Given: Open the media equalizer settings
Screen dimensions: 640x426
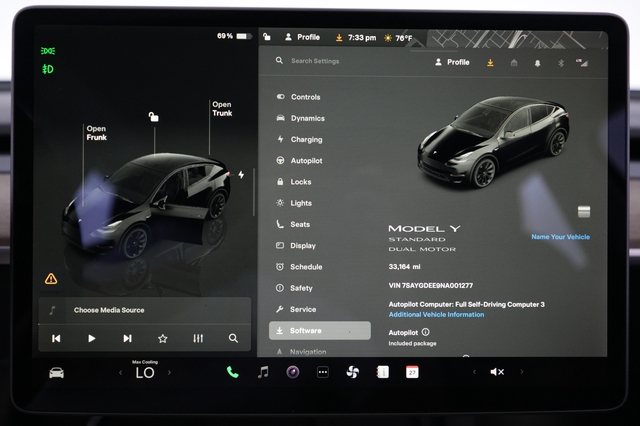Looking at the screenshot, I should (x=198, y=338).
